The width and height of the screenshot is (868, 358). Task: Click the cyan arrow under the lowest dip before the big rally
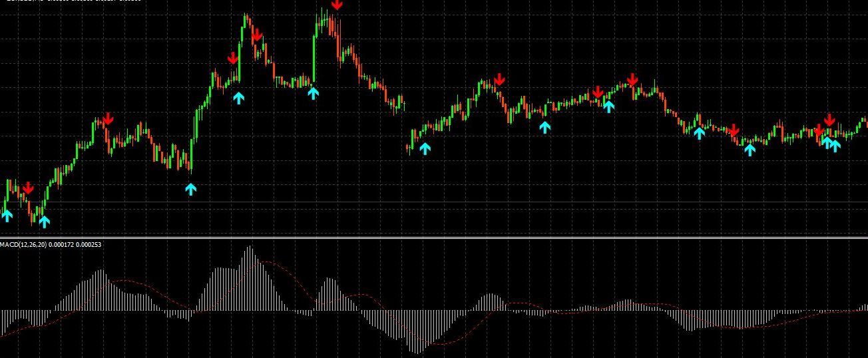[191, 189]
